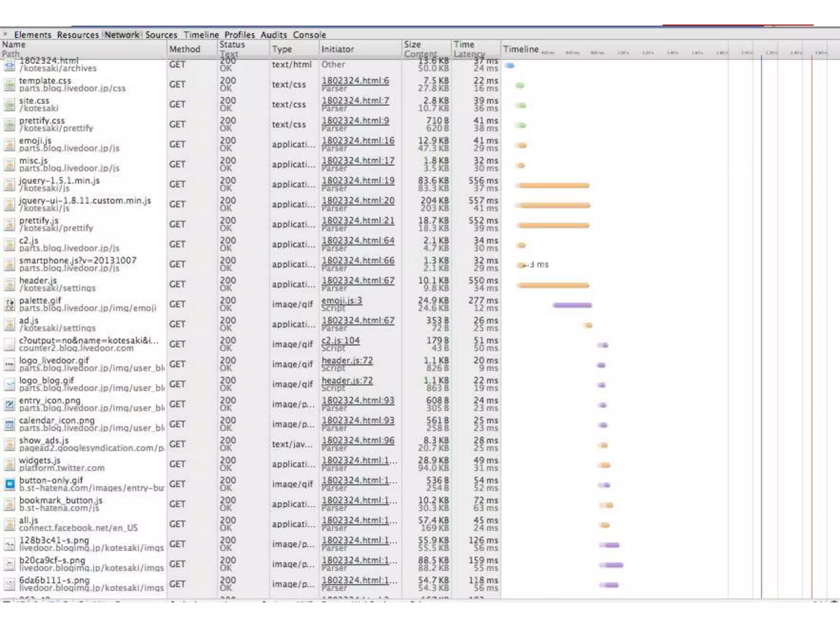
Task: Click the palette.gif image thumbnail icon
Action: (x=9, y=305)
